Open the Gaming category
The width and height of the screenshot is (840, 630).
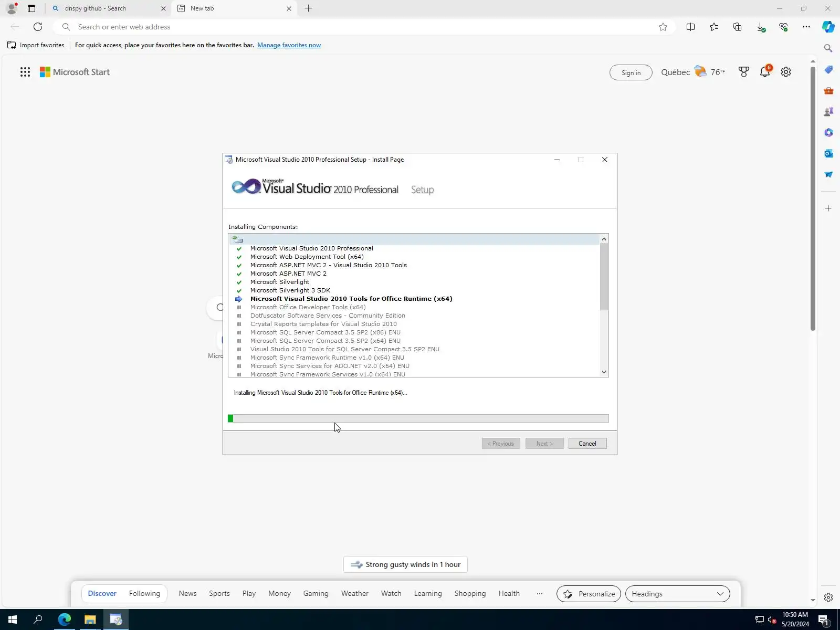point(316,594)
